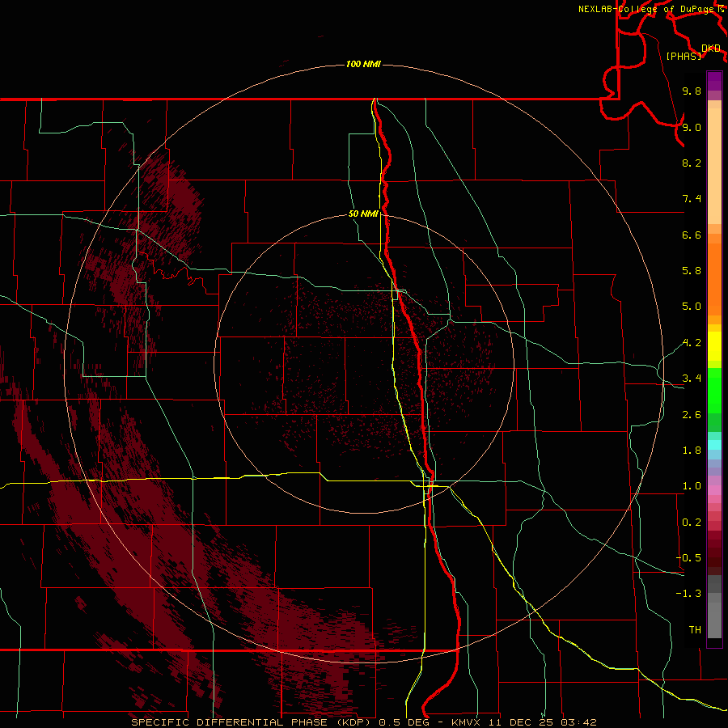Click the TH legend label

coord(695,630)
